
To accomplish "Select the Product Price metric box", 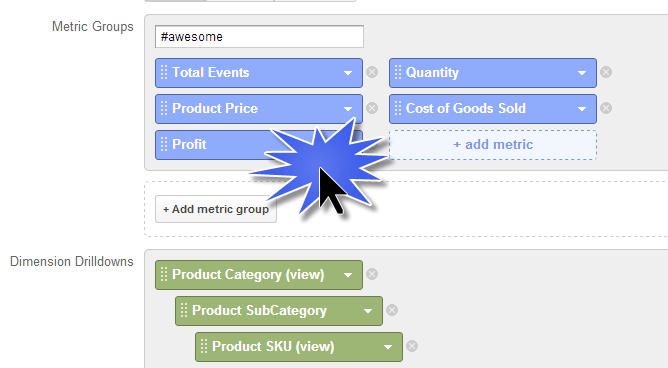I will 259,109.
